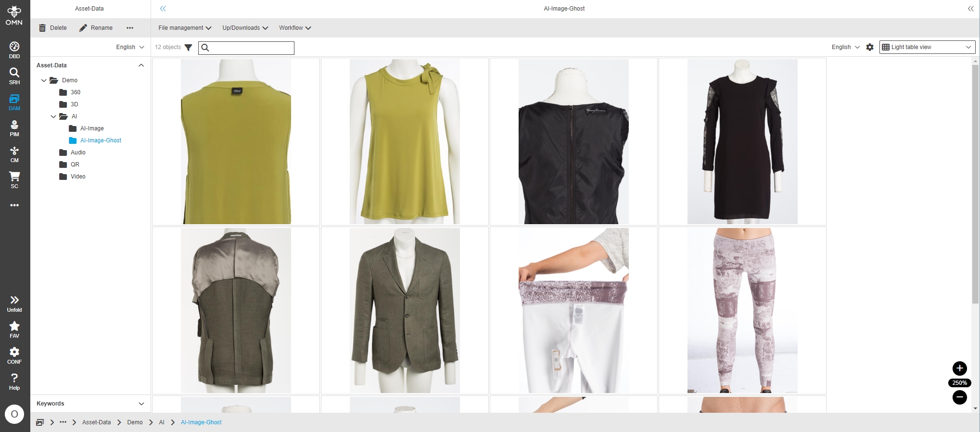
Task: Collapse the Demo folder tree node
Action: tap(44, 80)
